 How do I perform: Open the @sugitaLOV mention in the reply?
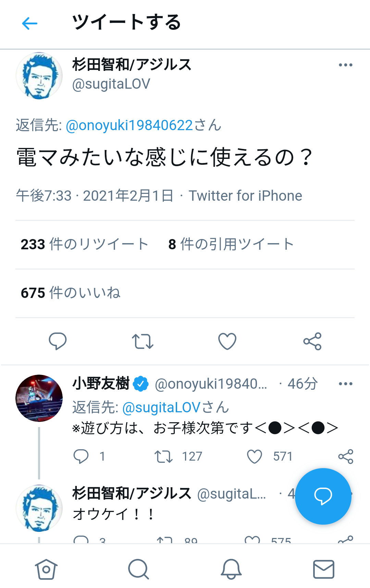161,408
